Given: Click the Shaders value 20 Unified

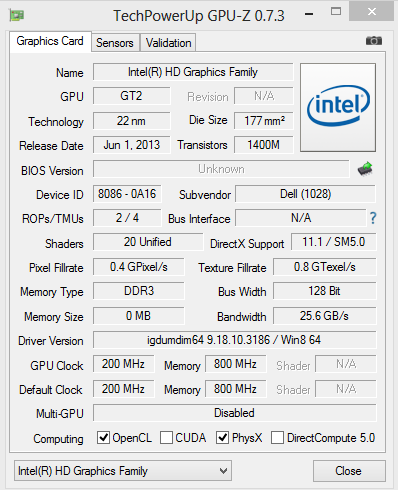Looking at the screenshot, I should tap(148, 242).
